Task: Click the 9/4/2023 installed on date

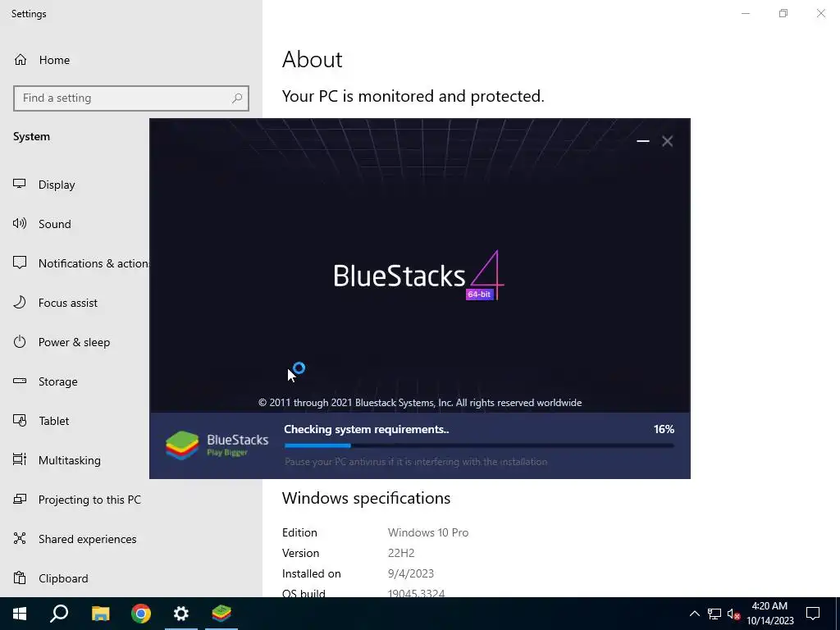Action: point(411,573)
